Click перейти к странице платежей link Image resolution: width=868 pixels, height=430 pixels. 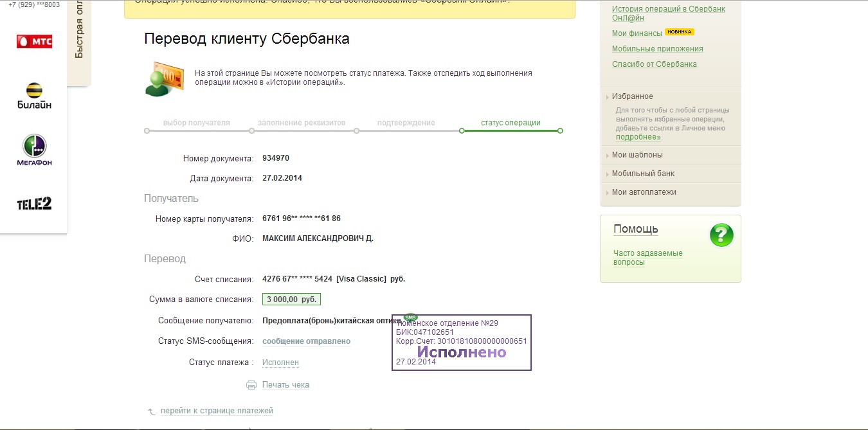(x=217, y=411)
